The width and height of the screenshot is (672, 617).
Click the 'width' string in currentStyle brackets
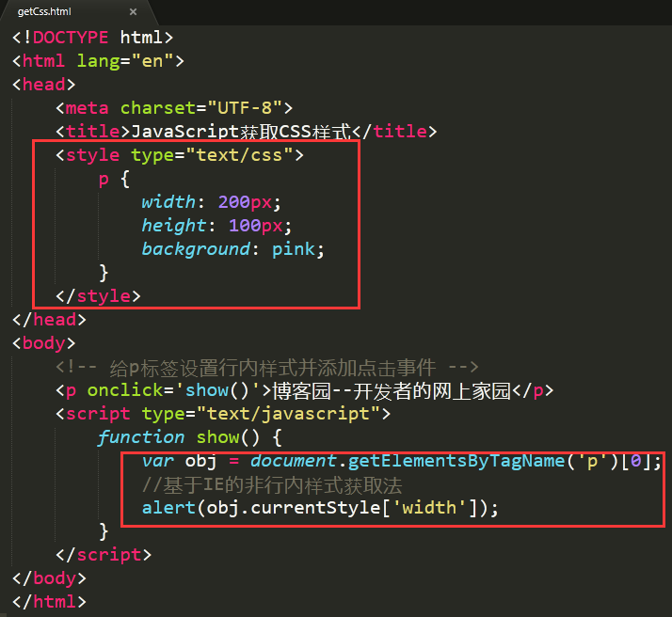[429, 508]
